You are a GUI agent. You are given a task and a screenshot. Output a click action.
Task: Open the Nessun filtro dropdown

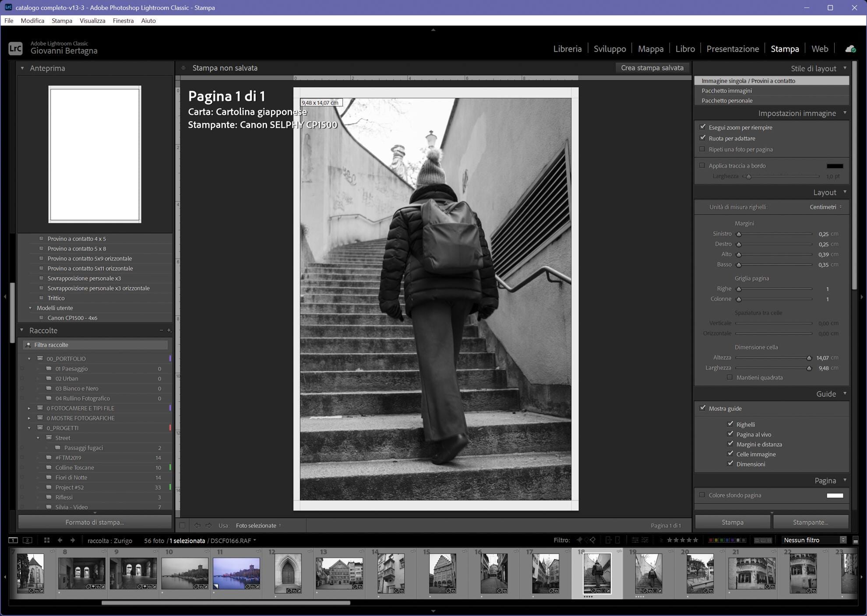(x=813, y=540)
